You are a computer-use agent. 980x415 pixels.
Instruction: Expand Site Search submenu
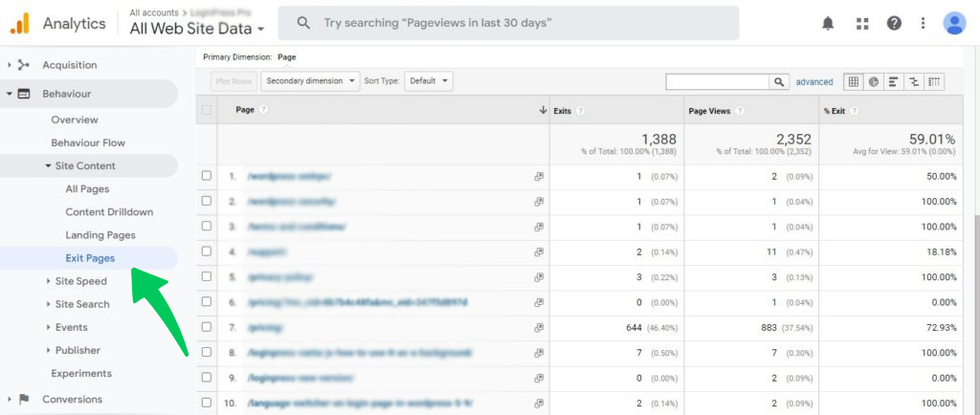(48, 304)
